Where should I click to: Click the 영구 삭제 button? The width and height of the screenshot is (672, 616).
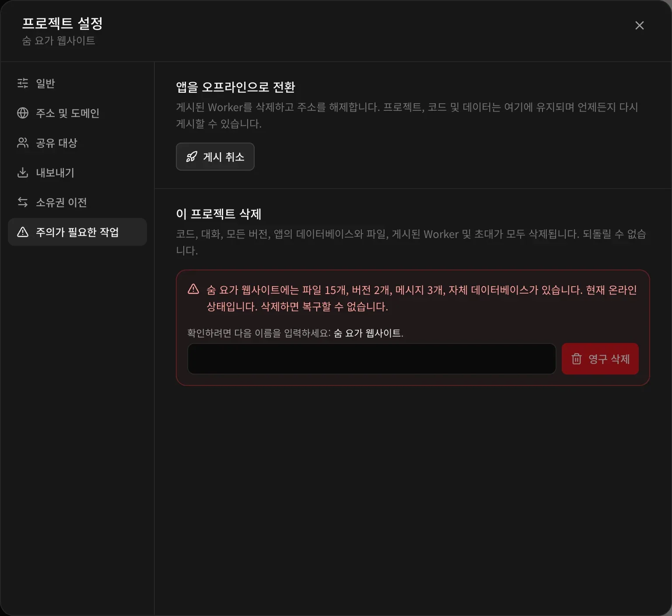pos(600,359)
